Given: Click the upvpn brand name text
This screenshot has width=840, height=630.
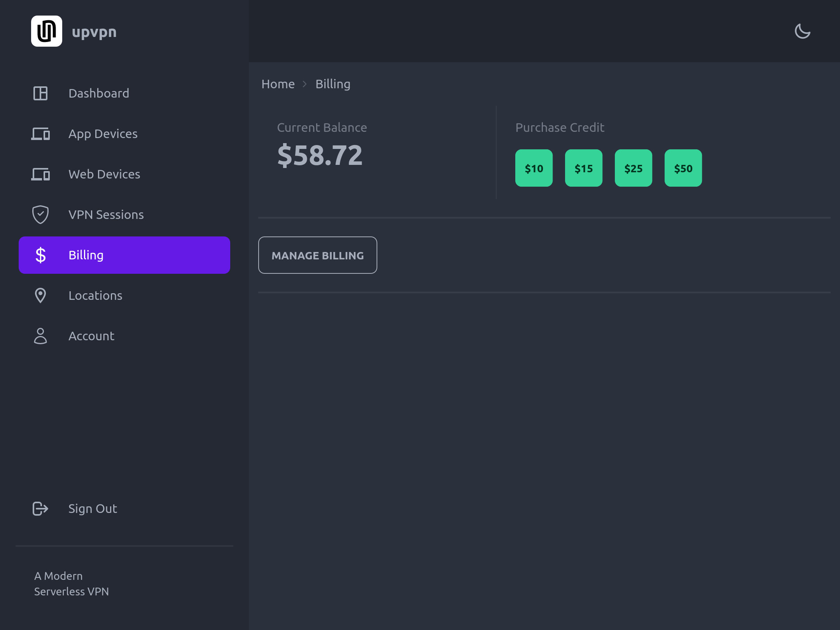Looking at the screenshot, I should pyautogui.click(x=94, y=32).
